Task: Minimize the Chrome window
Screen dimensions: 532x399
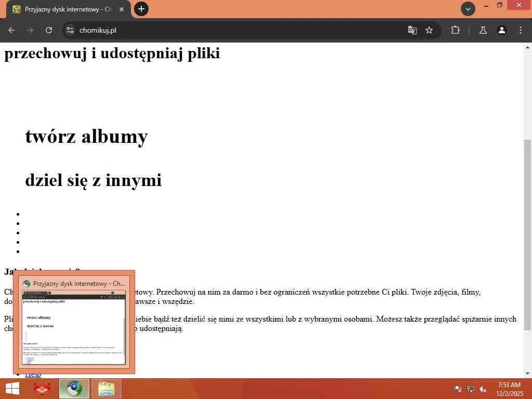Action: [486, 5]
